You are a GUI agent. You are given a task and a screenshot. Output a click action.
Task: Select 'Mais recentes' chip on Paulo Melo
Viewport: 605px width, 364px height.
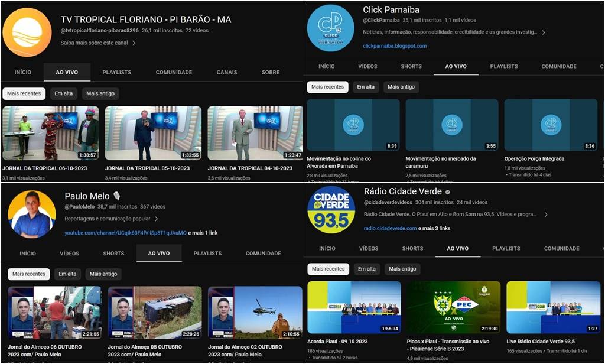pos(28,274)
